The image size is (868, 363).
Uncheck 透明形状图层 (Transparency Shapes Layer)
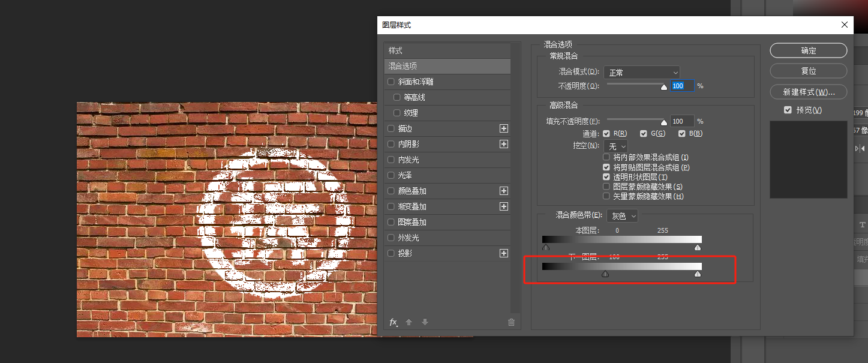[606, 177]
